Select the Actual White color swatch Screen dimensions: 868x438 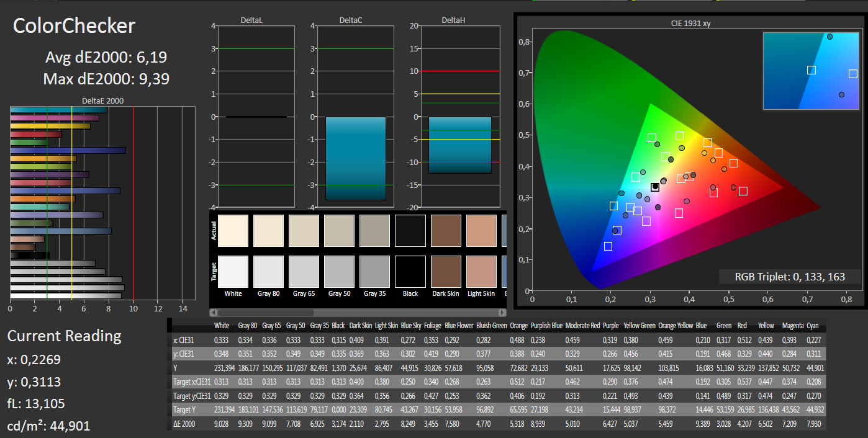tap(233, 230)
